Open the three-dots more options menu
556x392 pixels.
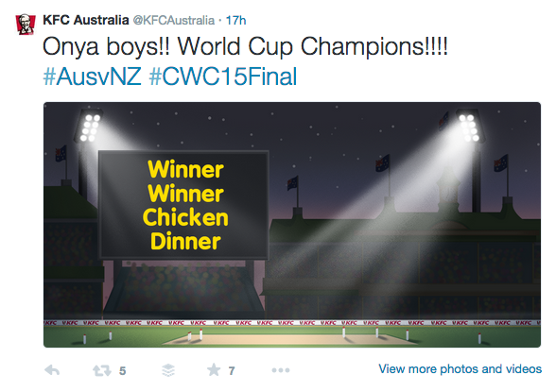[x=281, y=370]
